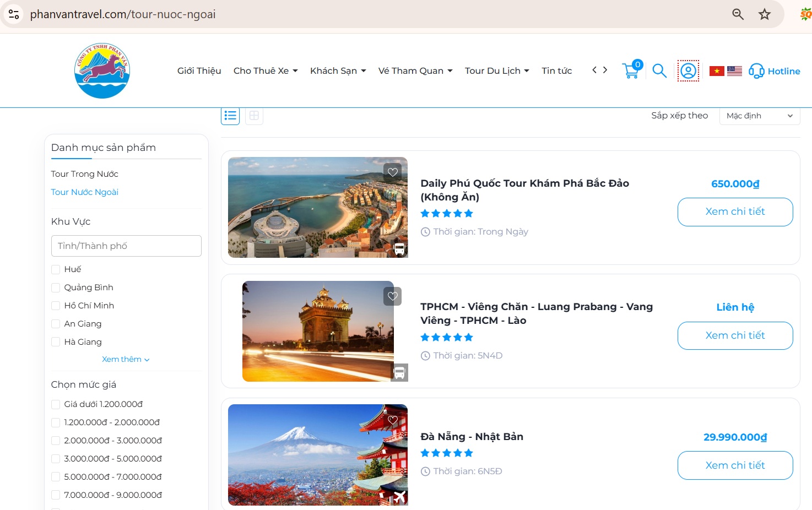
Task: Expand more regions with Xem thêm
Action: [126, 359]
